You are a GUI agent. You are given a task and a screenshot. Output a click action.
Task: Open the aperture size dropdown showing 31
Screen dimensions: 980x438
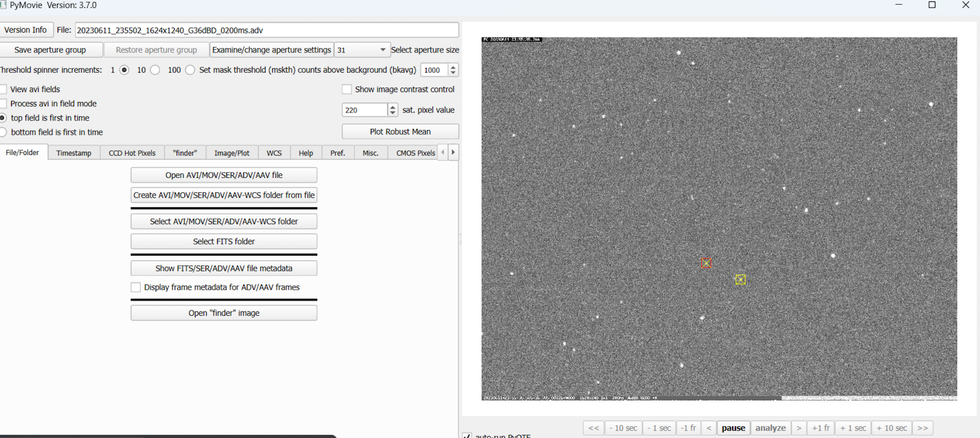(x=362, y=50)
